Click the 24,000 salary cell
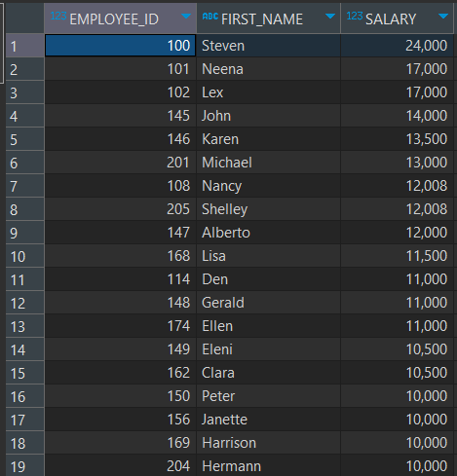This screenshot has width=457, height=476. click(397, 46)
